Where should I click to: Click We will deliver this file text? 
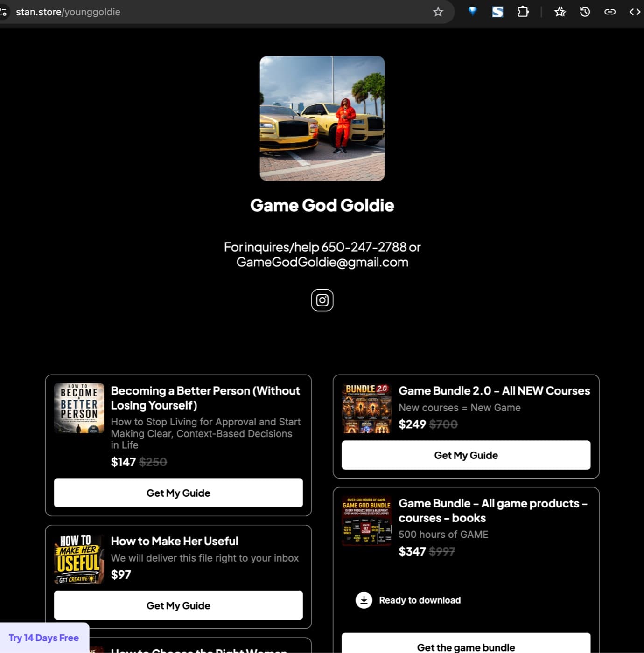205,558
